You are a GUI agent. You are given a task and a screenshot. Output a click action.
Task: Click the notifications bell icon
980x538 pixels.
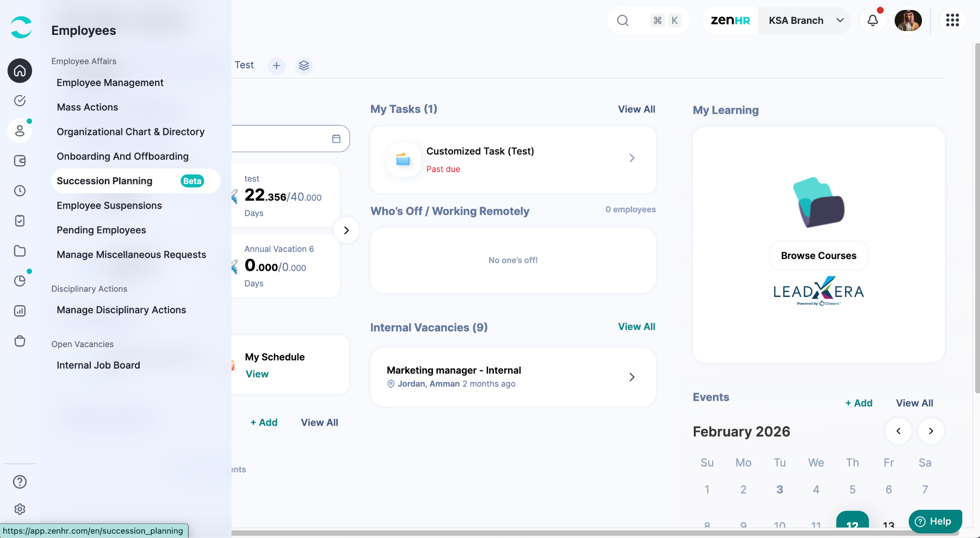(872, 21)
